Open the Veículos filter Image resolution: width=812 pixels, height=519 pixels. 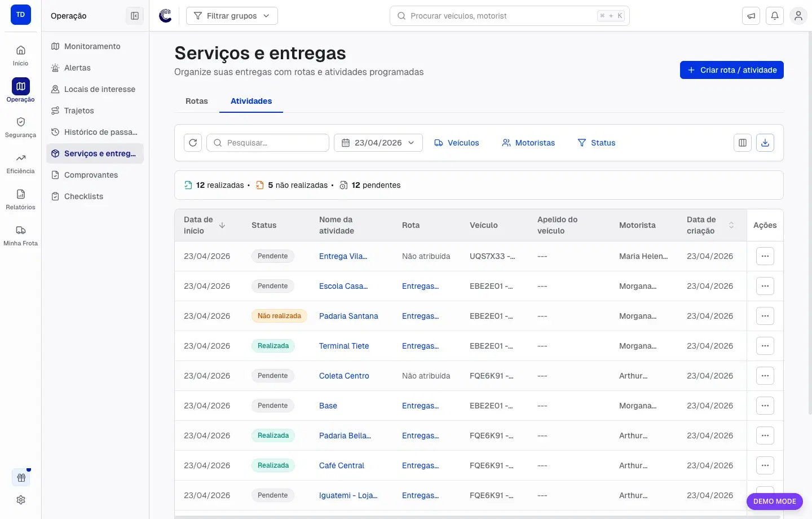click(x=457, y=143)
